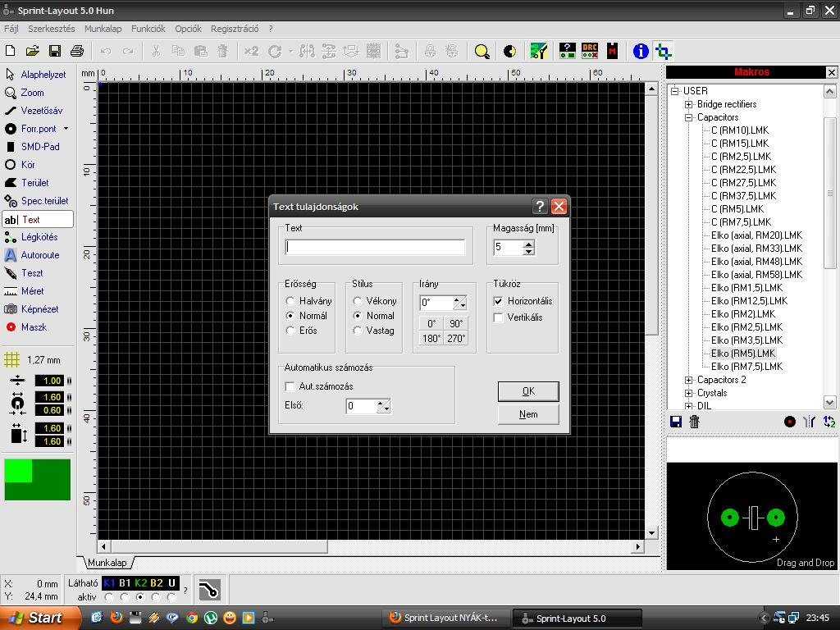The width and height of the screenshot is (840, 630).
Task: Select the Vezetősáv track tool
Action: 34,111
